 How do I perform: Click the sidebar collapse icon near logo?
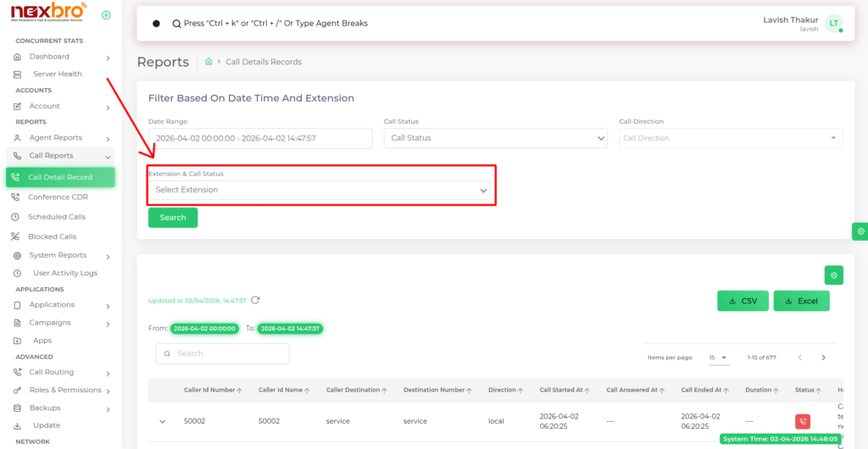106,15
